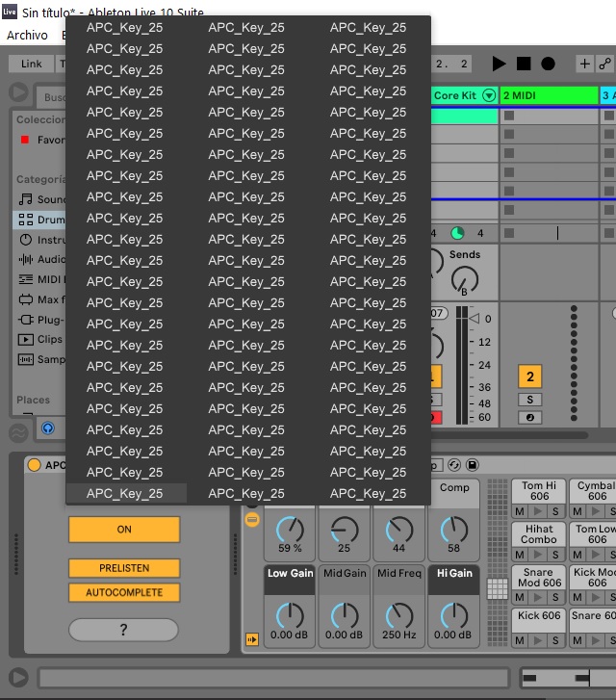This screenshot has height=700, width=616.
Task: Click the red Favorites collection square
Action: [x=25, y=140]
